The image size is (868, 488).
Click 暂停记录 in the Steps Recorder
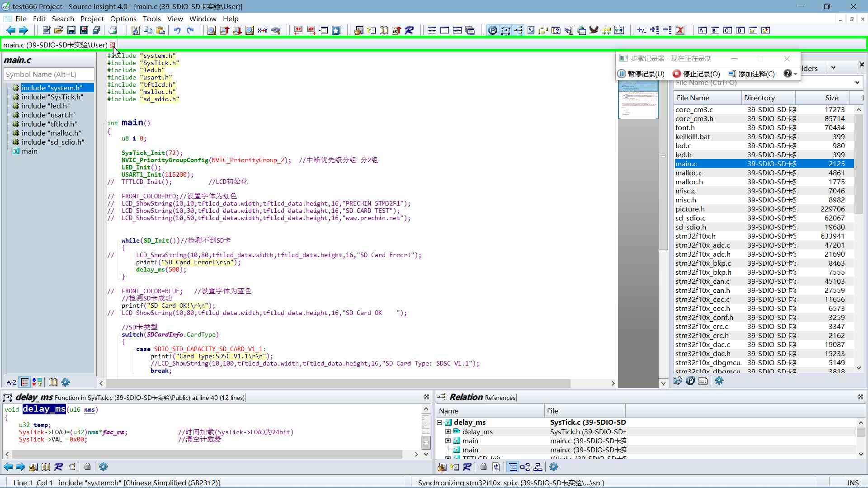tap(641, 74)
